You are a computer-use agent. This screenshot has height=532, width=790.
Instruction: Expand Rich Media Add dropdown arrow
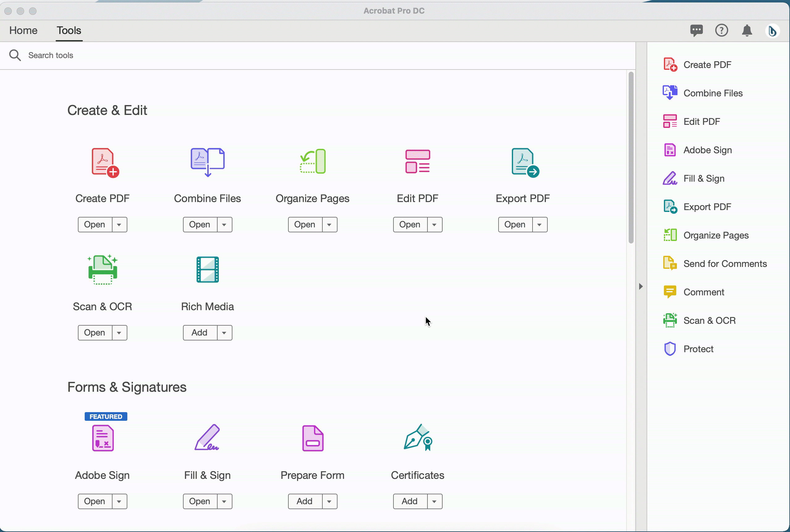[x=224, y=333]
